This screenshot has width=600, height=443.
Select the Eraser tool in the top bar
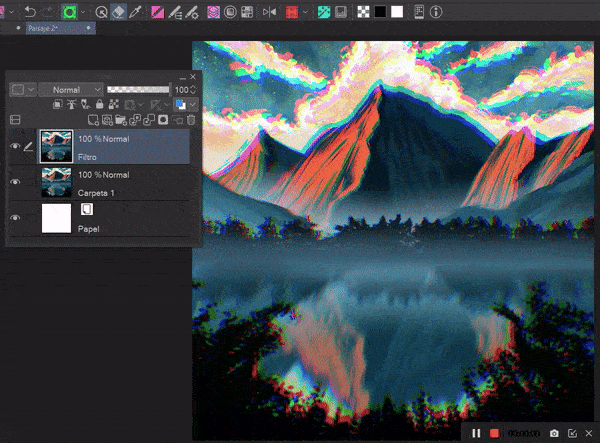coord(119,12)
